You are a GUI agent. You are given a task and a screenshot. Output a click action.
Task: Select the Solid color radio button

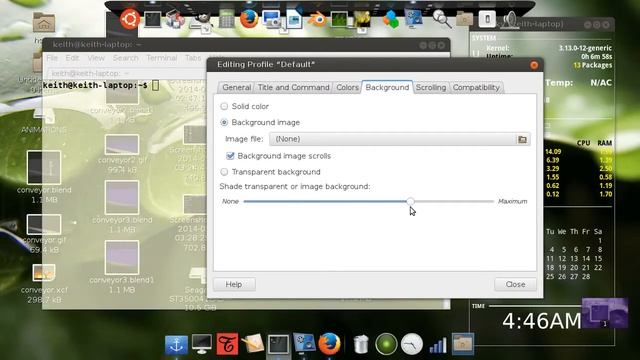pyautogui.click(x=224, y=106)
